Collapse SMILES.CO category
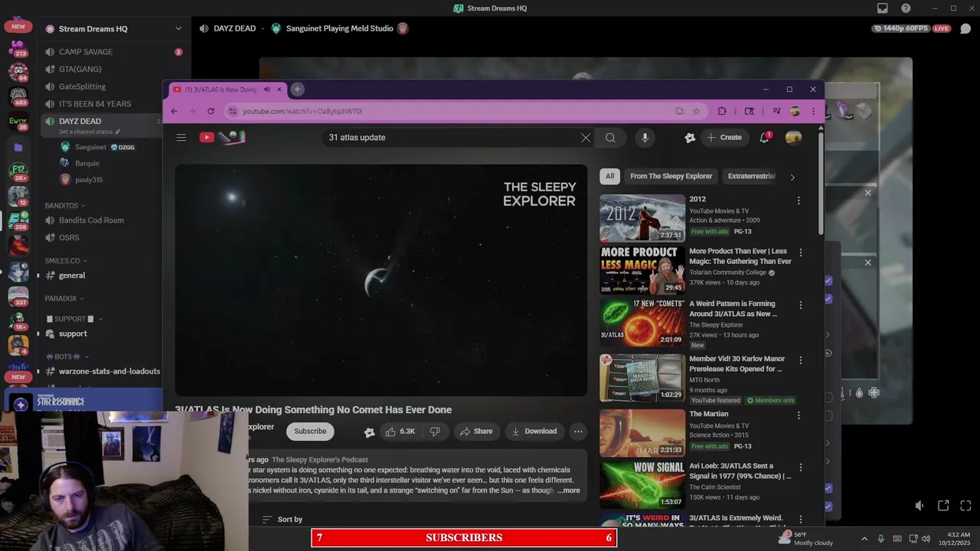This screenshot has width=980, height=551. (66, 261)
